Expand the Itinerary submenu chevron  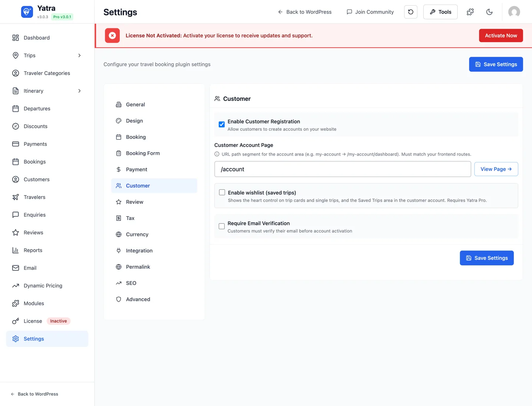click(x=79, y=91)
